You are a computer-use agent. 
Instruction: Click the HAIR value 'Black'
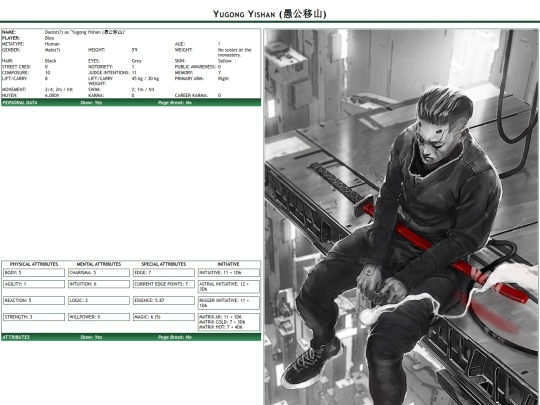click(50, 61)
